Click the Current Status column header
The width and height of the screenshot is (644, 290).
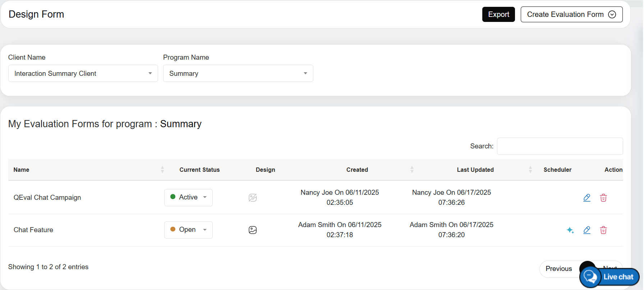pos(199,170)
